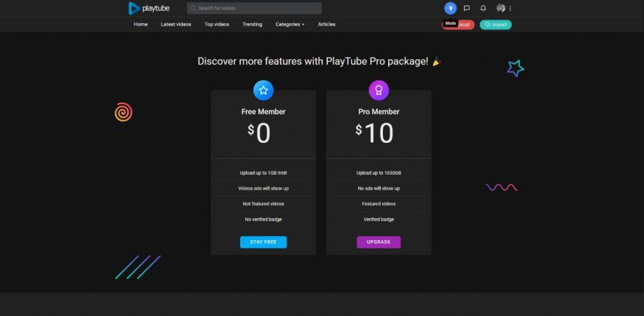Click the green Import button
The height and width of the screenshot is (316, 644).
[496, 25]
